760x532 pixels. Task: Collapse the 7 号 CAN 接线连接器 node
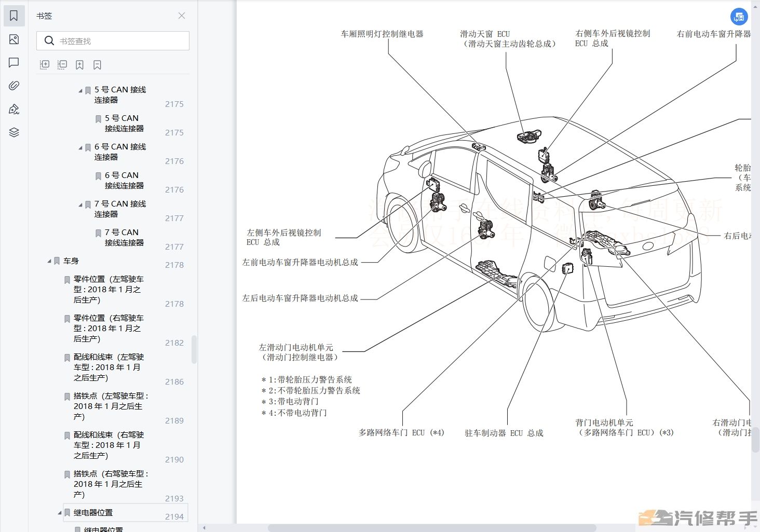(80, 204)
